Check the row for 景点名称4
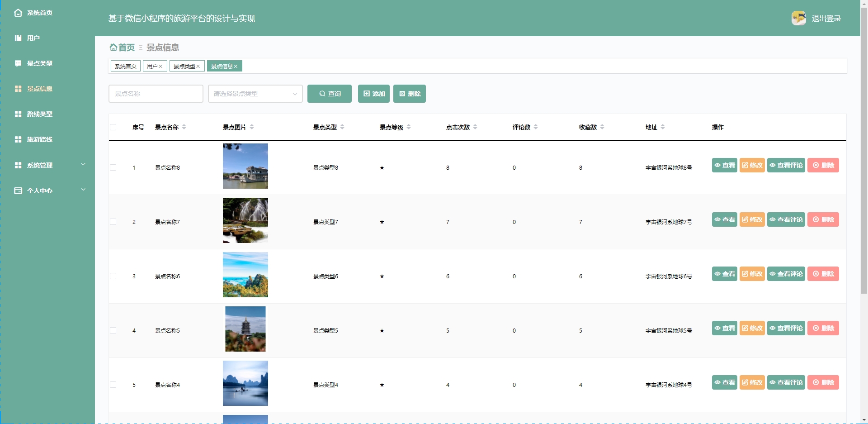The image size is (868, 424). click(x=113, y=385)
